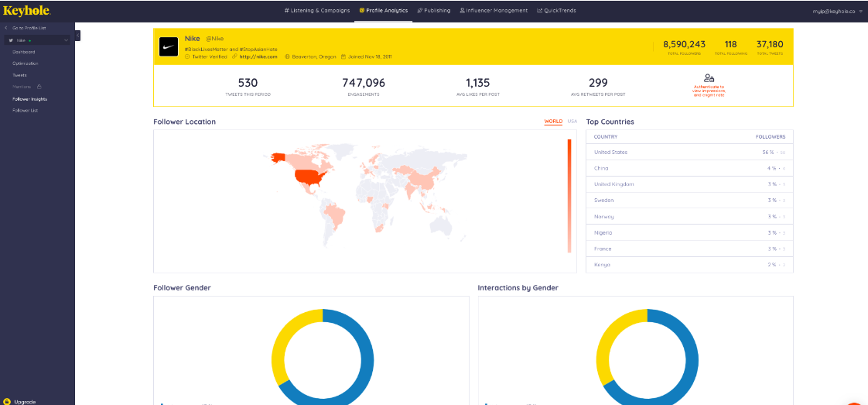Open Dashboard in the sidebar
Viewport: 868px width, 405px height.
[x=24, y=52]
